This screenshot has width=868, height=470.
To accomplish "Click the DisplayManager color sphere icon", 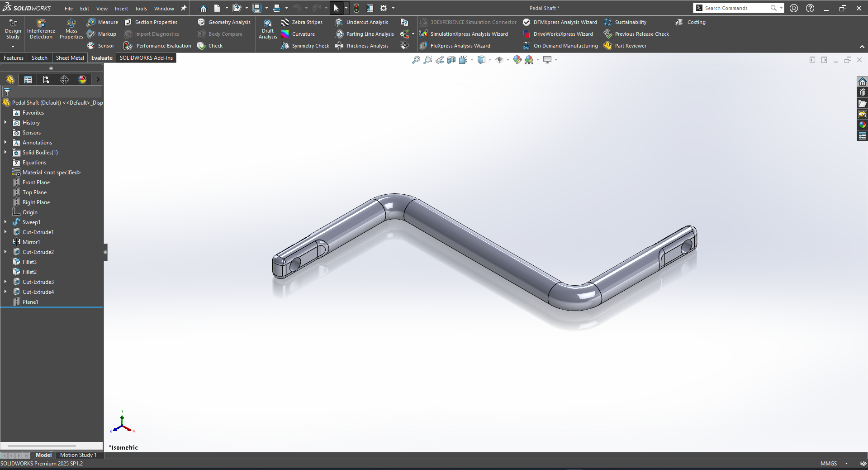I will point(82,80).
